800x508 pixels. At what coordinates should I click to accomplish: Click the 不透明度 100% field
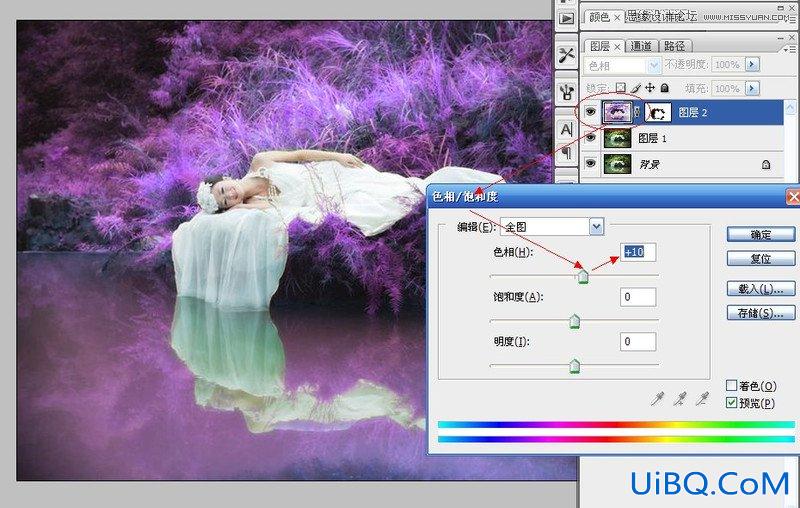[x=728, y=65]
